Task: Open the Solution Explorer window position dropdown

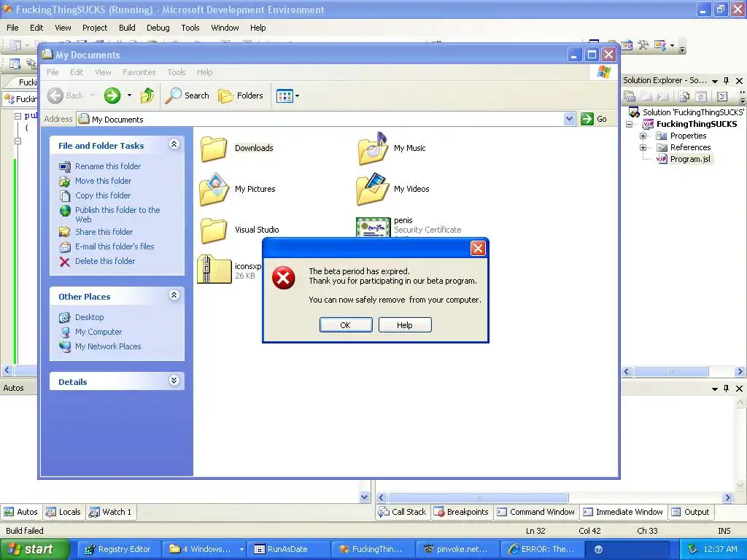Action: click(x=715, y=82)
